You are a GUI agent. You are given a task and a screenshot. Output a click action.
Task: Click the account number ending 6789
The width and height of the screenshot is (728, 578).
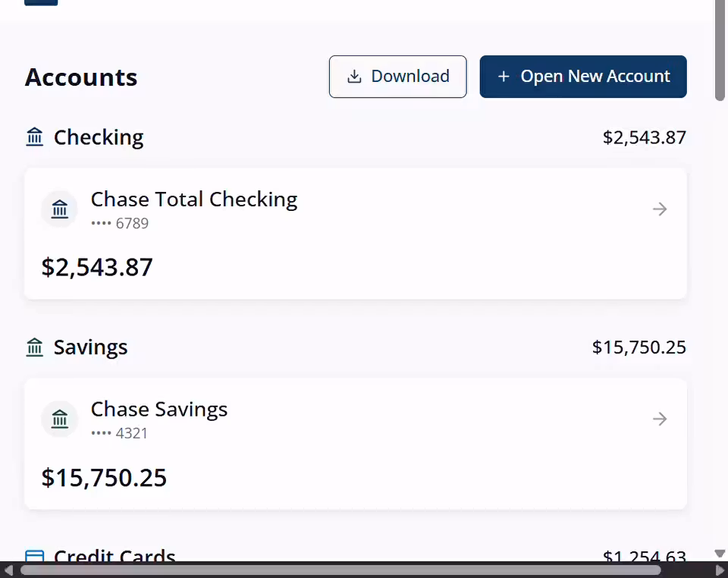120,223
